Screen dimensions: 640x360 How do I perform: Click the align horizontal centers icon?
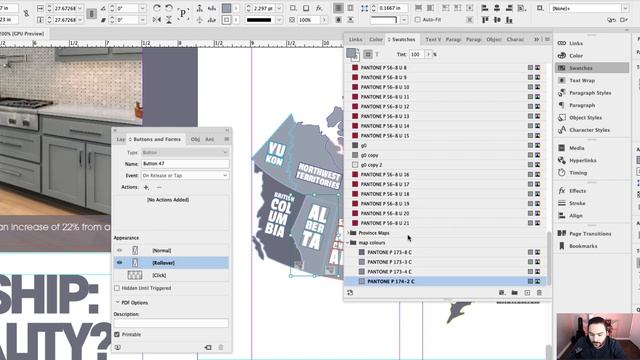497,8
